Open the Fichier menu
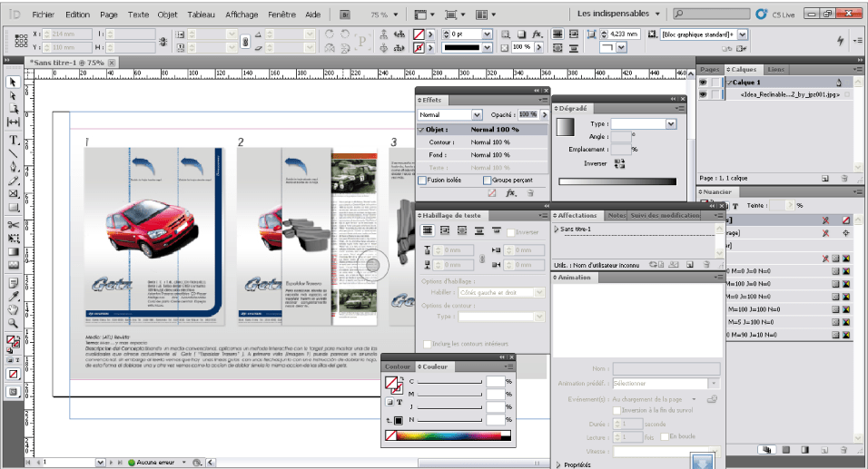 [44, 15]
